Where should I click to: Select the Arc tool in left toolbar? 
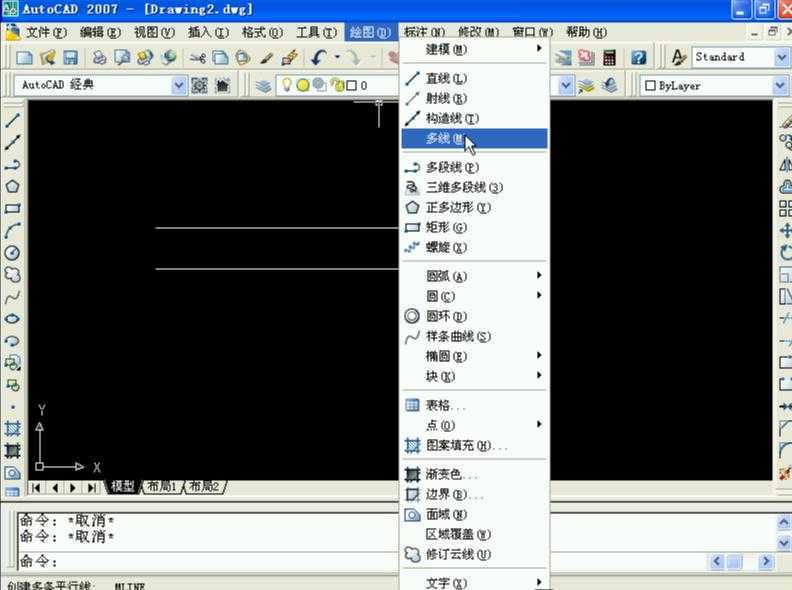(13, 231)
